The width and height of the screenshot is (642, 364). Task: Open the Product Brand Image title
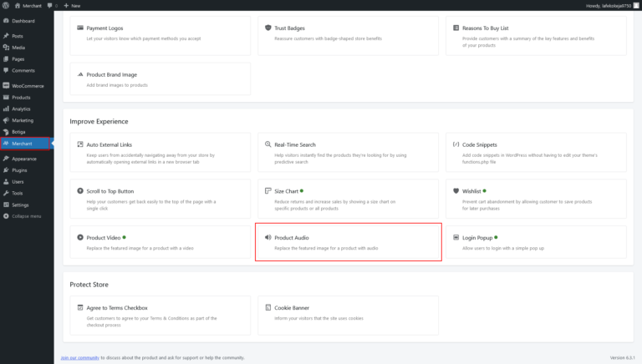click(x=112, y=75)
